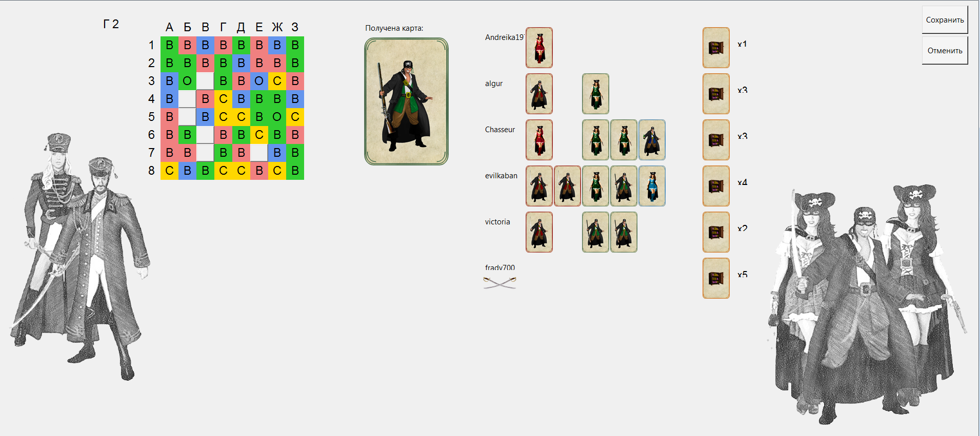This screenshot has height=436, width=980.
Task: Click the saber officers illustration
Action: pyautogui.click(x=79, y=256)
